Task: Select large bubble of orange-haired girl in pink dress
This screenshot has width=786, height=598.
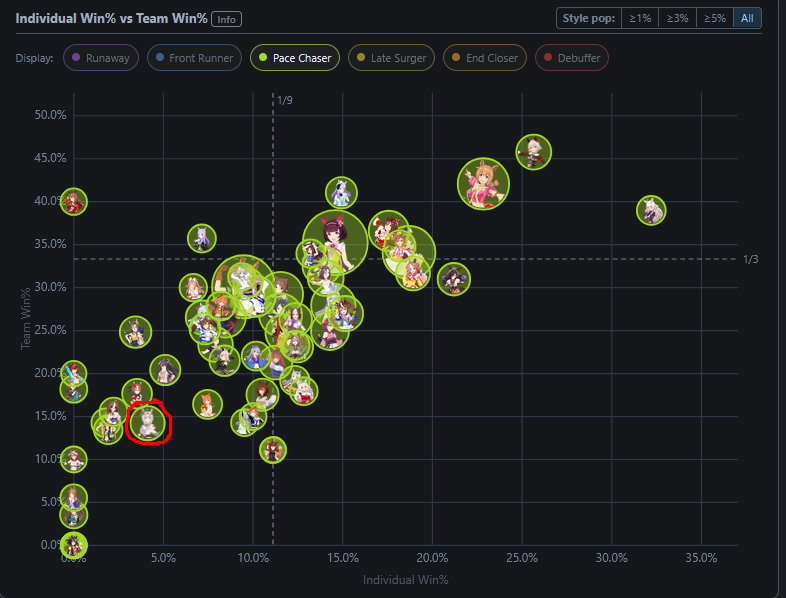Action: (x=483, y=183)
